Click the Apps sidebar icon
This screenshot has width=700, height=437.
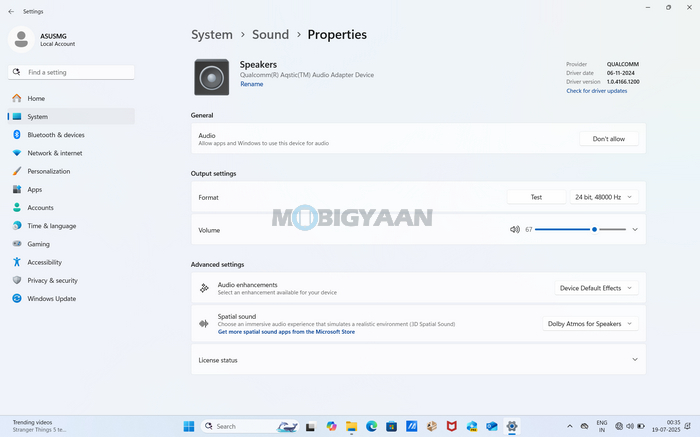click(17, 189)
